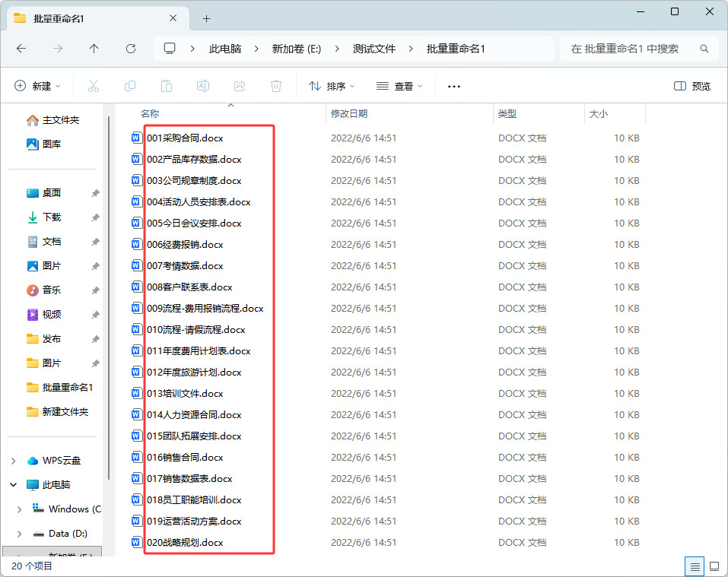Sort by the 修改日期 column header

(x=409, y=113)
